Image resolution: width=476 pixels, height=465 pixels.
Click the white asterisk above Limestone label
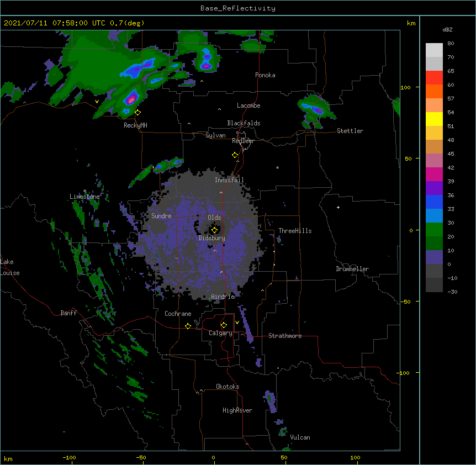point(84,191)
